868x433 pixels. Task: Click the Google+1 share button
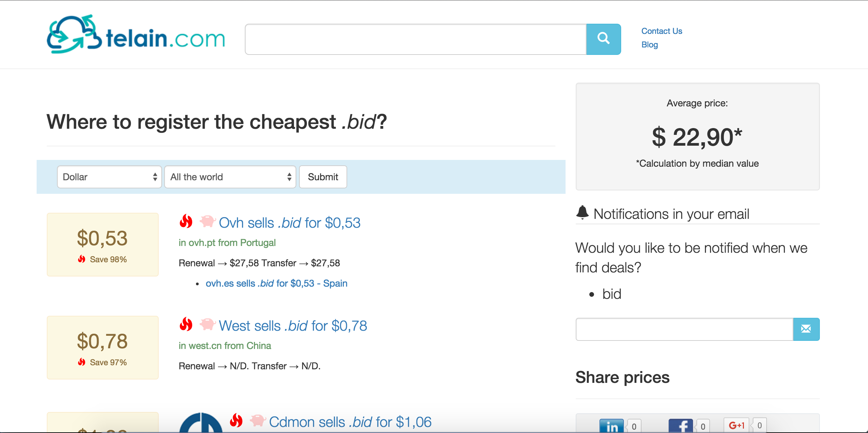736,425
